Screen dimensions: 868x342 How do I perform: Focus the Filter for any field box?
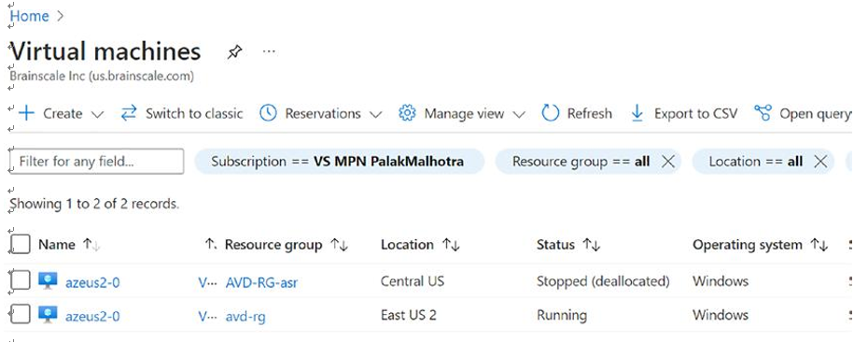[x=97, y=162]
